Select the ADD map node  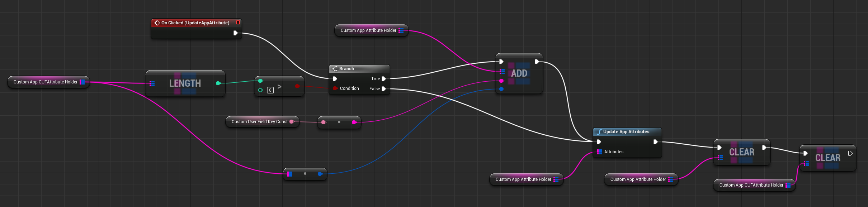[x=519, y=73]
